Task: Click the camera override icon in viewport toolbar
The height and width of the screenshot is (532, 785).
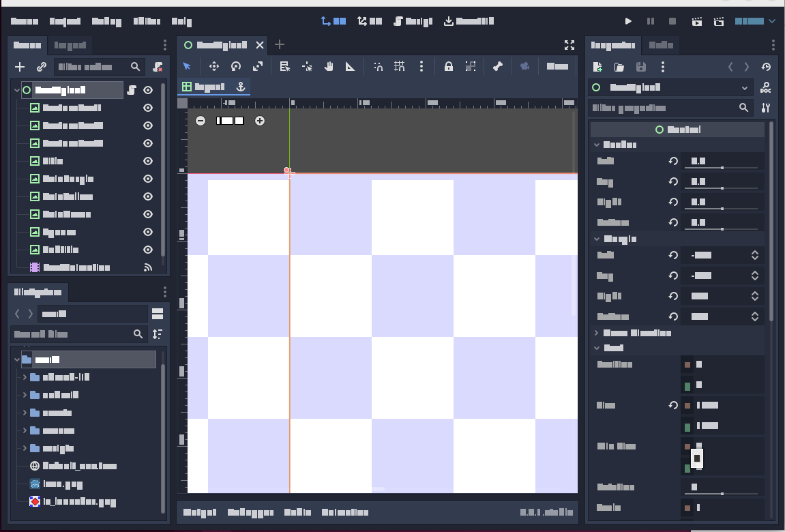Action: 524,66
